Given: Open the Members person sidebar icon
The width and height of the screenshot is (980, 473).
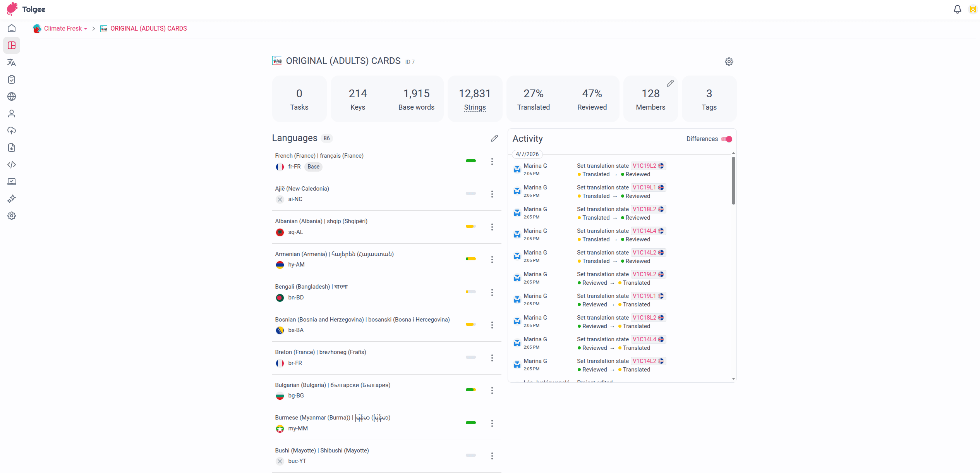Looking at the screenshot, I should (x=12, y=114).
